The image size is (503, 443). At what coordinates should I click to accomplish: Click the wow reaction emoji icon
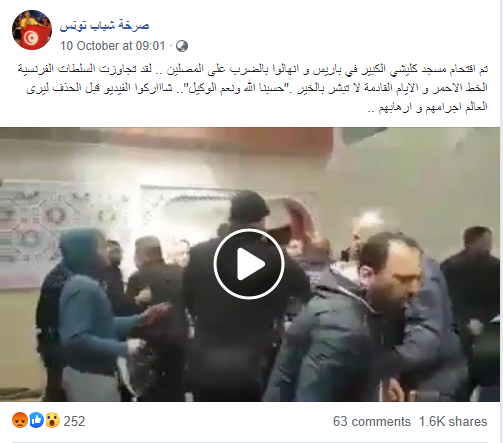52,420
